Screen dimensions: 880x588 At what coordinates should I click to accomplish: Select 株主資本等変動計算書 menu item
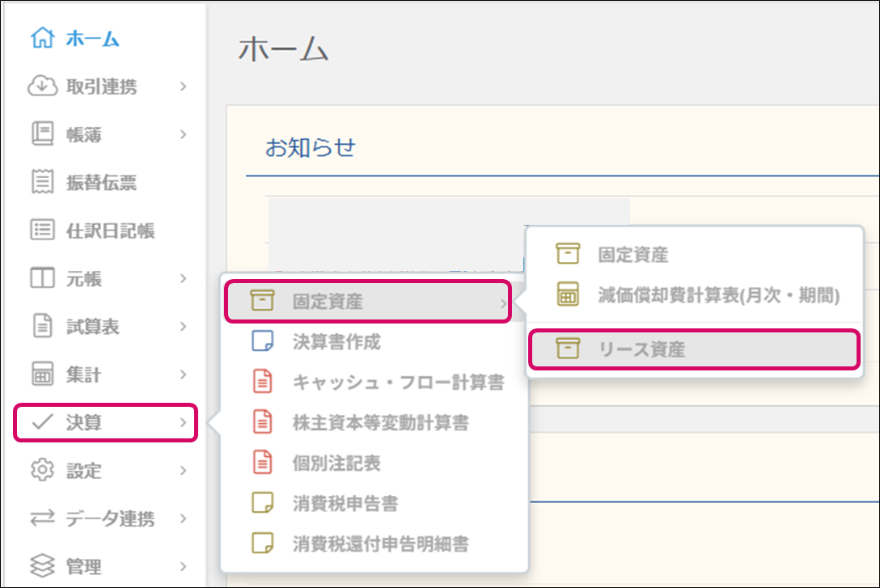(x=380, y=422)
